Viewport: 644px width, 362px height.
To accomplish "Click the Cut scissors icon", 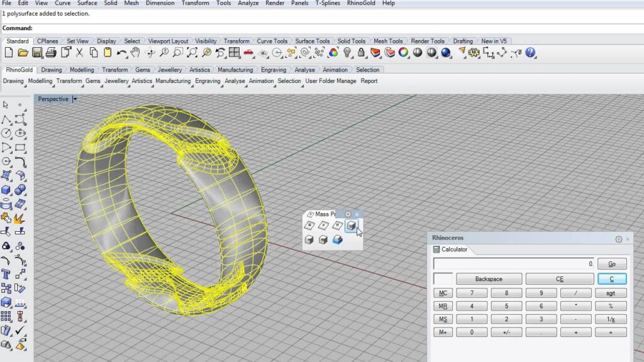I will pyautogui.click(x=80, y=53).
